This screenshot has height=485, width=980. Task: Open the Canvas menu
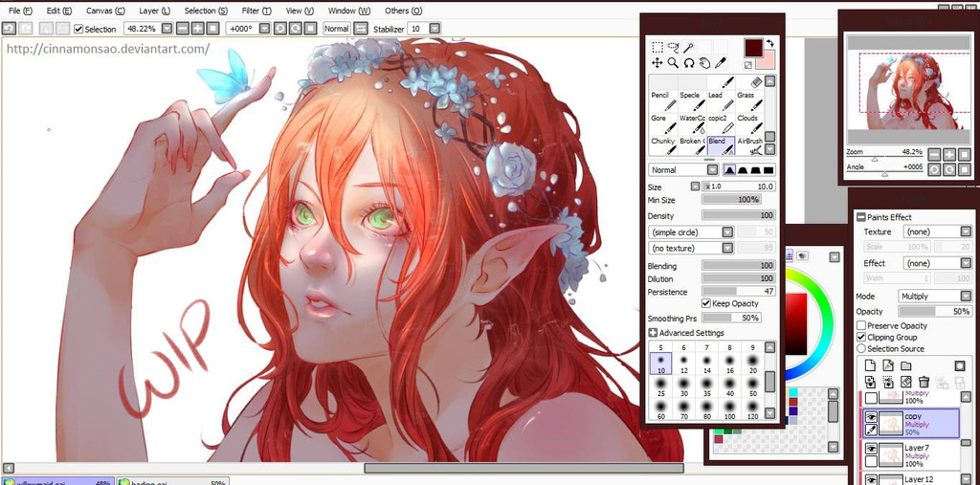click(105, 11)
